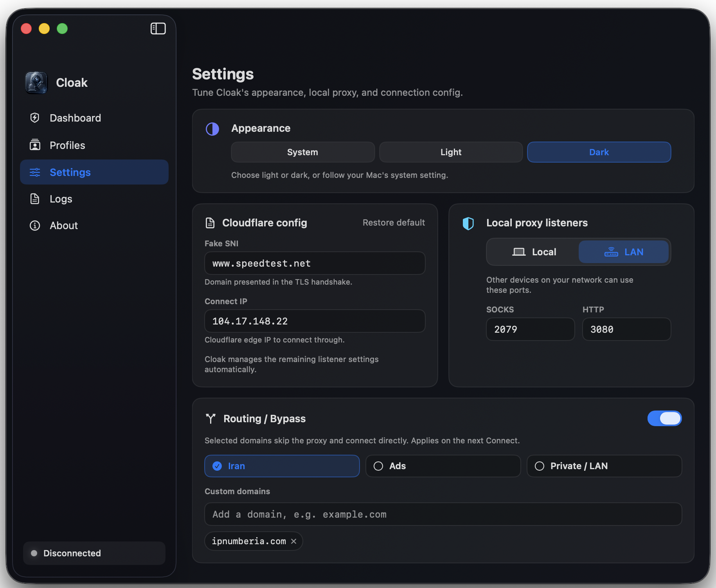The image size is (716, 588).
Task: Remove the ipnumberia.com domain chip
Action: pyautogui.click(x=294, y=541)
